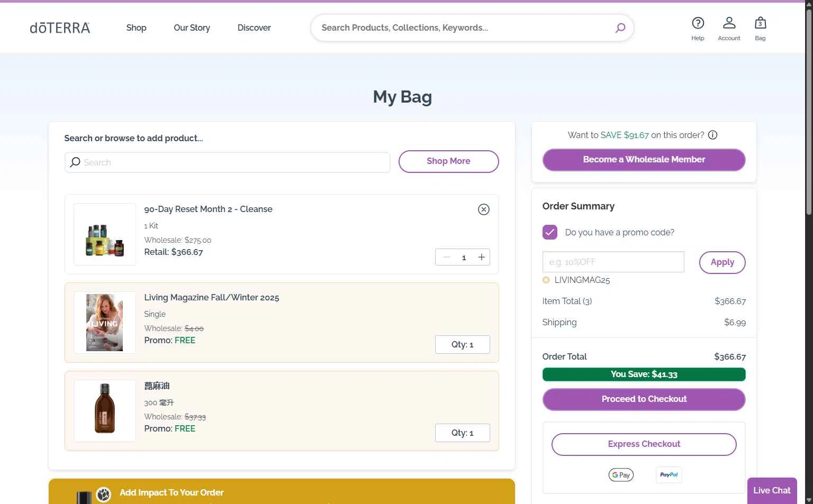
Task: Open the Live Chat widget
Action: [772, 491]
